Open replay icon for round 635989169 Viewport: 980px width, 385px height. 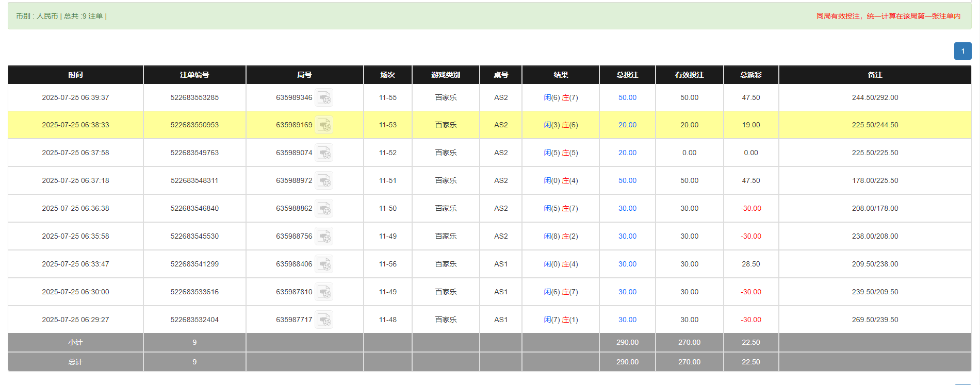coord(324,125)
